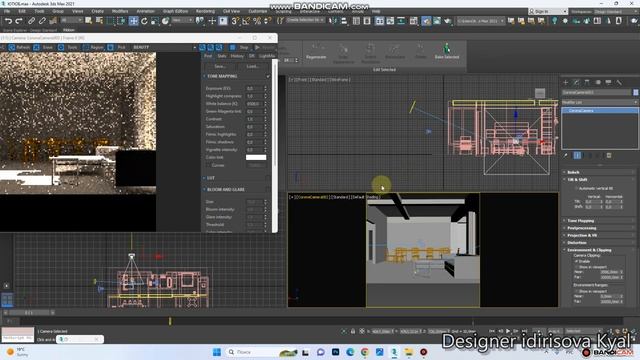640x360 pixels.
Task: Click the Pin Stack icon below modifier stack
Action: tap(566, 156)
